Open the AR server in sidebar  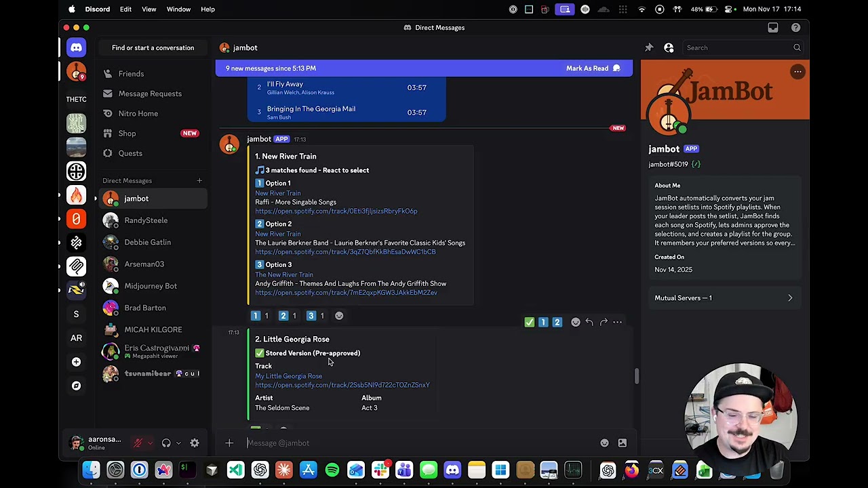[x=76, y=338]
